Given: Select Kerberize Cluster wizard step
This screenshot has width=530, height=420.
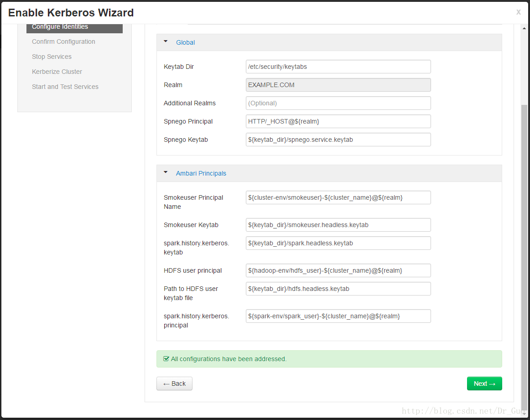Looking at the screenshot, I should (57, 72).
